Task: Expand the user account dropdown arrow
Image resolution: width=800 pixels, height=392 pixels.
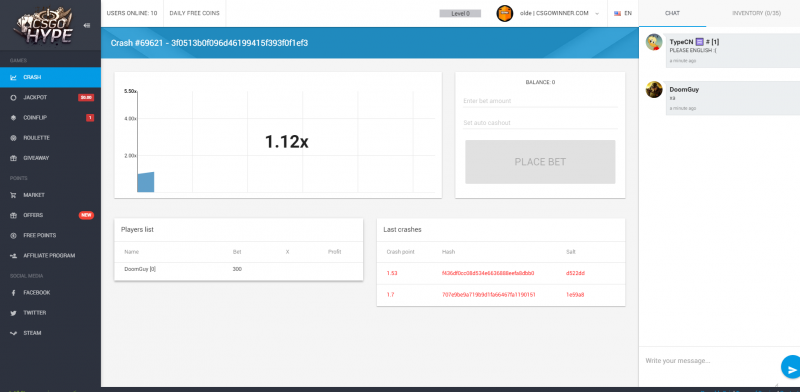Action: 597,14
